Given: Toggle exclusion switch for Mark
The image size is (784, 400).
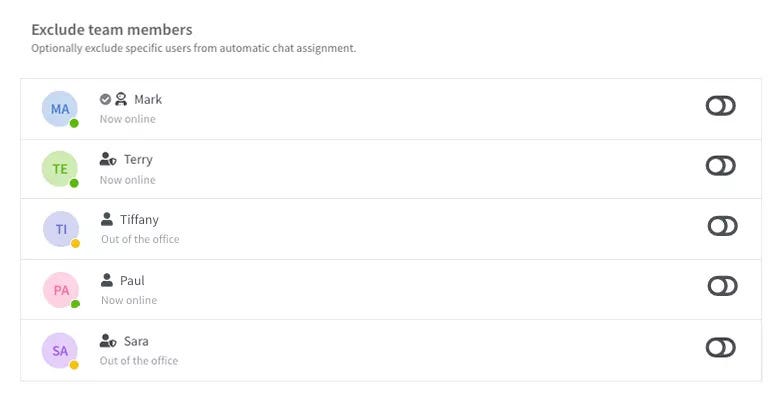Looking at the screenshot, I should coord(720,105).
